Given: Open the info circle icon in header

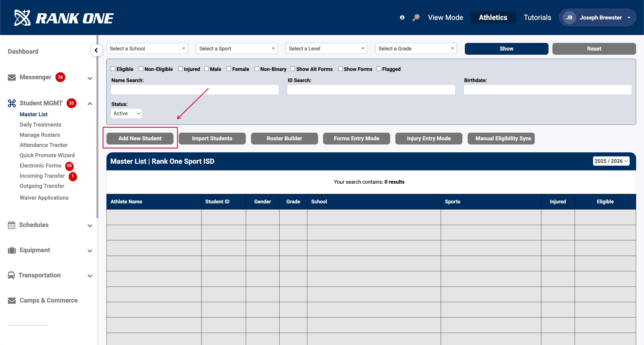Looking at the screenshot, I should click(x=402, y=18).
